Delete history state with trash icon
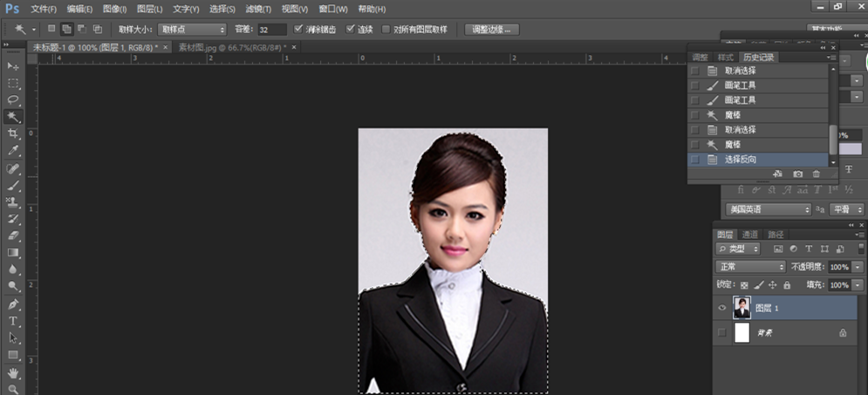This screenshot has width=868, height=395. (x=817, y=174)
